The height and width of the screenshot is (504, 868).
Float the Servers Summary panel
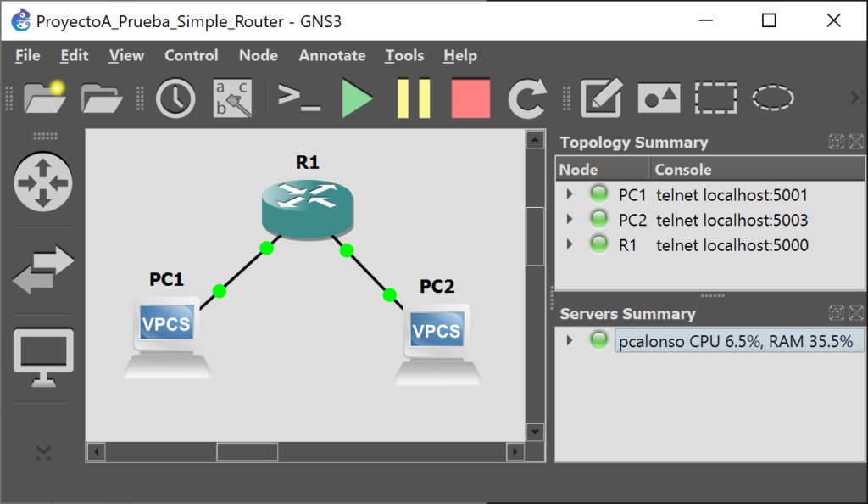837,313
